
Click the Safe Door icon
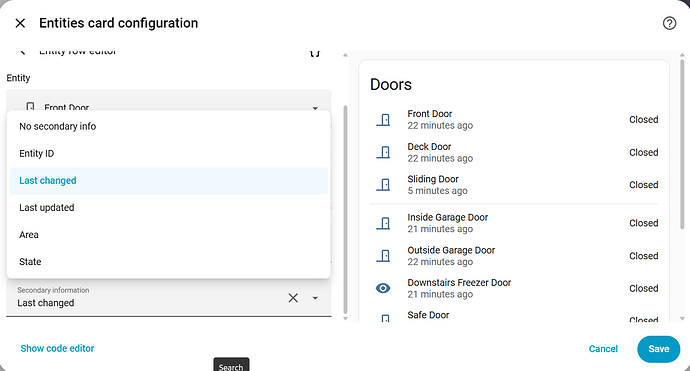point(385,318)
